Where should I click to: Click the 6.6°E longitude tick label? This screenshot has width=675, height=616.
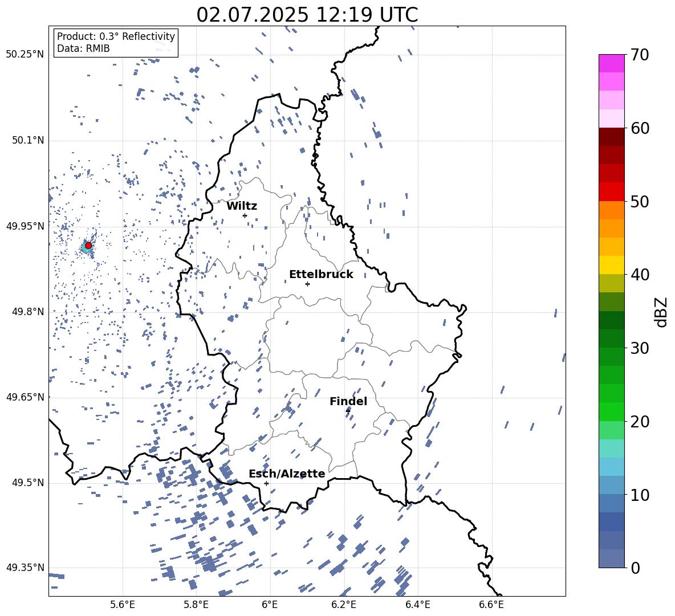491,605
